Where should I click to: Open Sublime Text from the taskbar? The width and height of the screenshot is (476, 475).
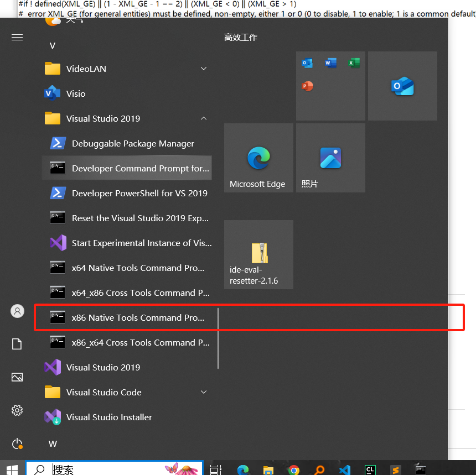point(396,470)
